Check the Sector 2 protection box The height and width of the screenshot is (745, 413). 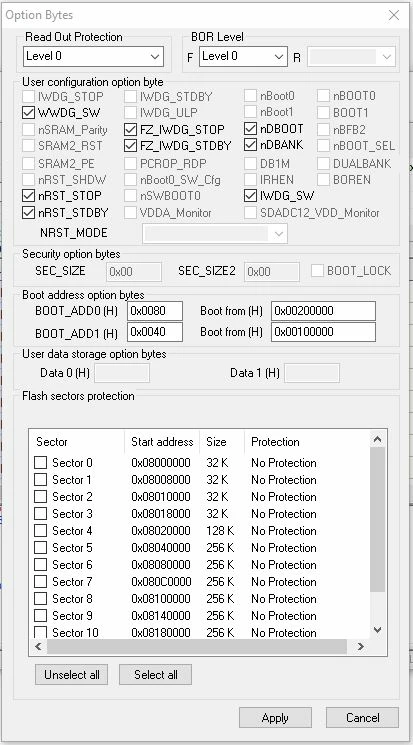pos(40,497)
